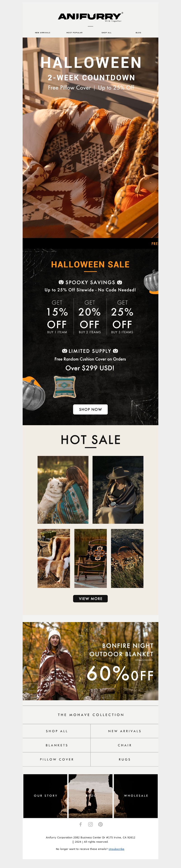This screenshot has height=868, width=181.
Task: Open the Chair collection link
Action: click(x=125, y=745)
